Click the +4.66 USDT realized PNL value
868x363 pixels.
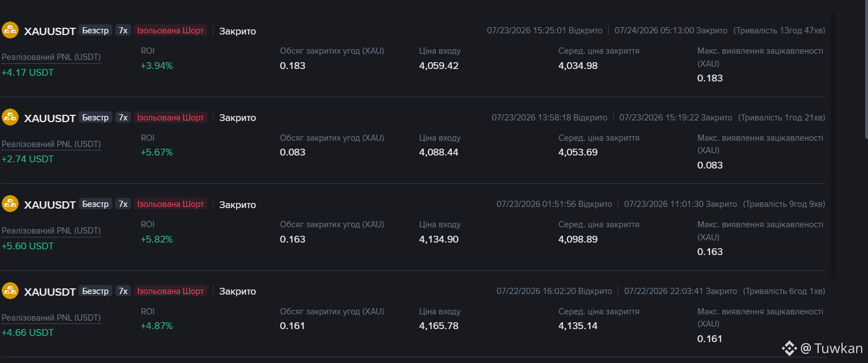[x=28, y=332]
